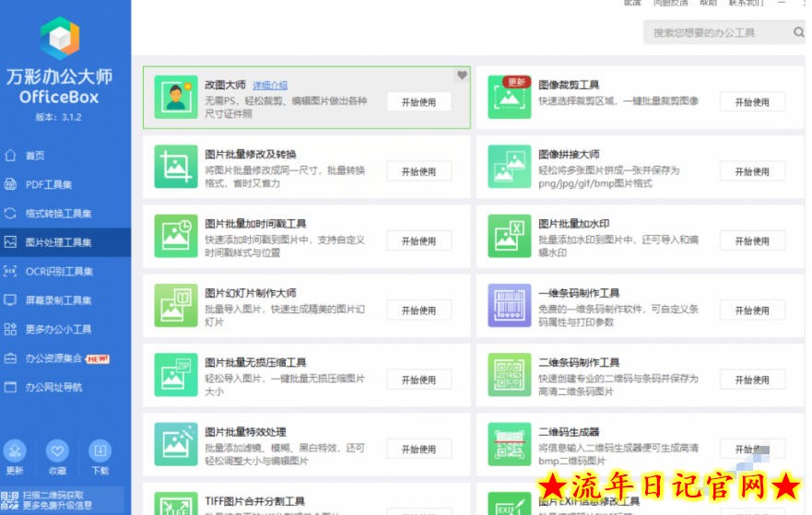812x515 pixels.
Task: Click the 图像裁剪工具 crop icon
Action: tap(509, 97)
